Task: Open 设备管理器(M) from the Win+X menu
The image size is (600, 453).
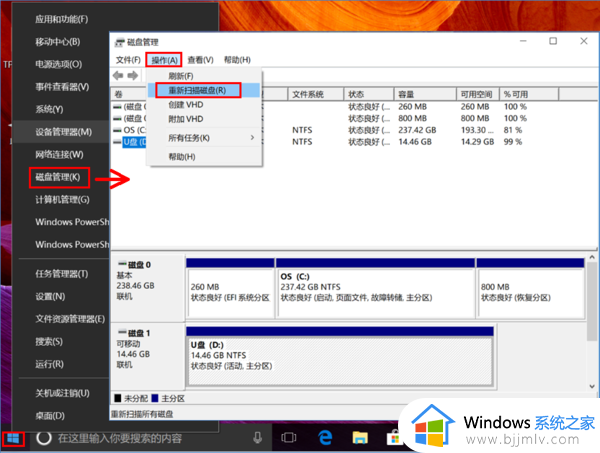Action: 63,132
